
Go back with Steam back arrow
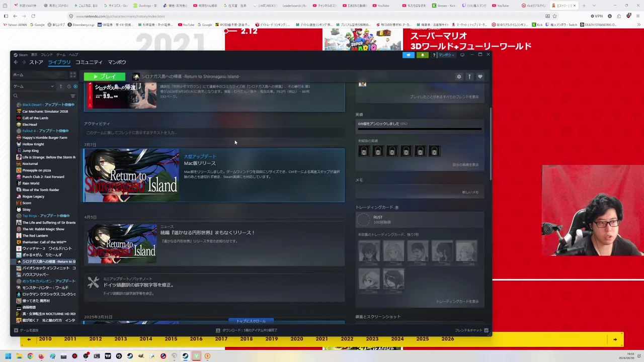(16, 62)
